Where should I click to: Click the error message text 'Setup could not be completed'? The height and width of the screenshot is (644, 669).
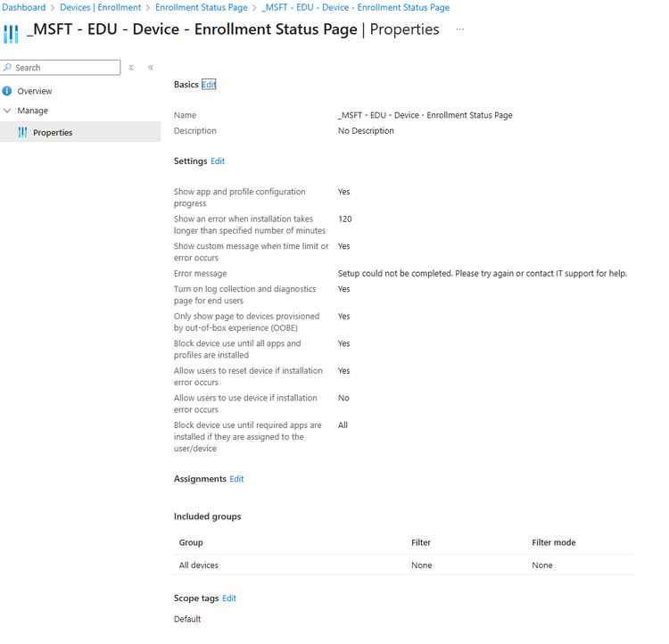tap(483, 274)
